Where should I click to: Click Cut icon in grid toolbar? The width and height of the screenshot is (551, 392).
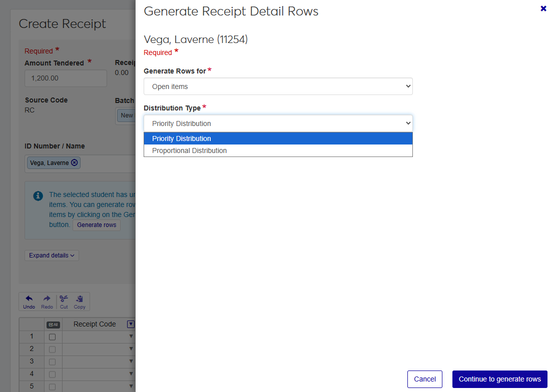(64, 302)
